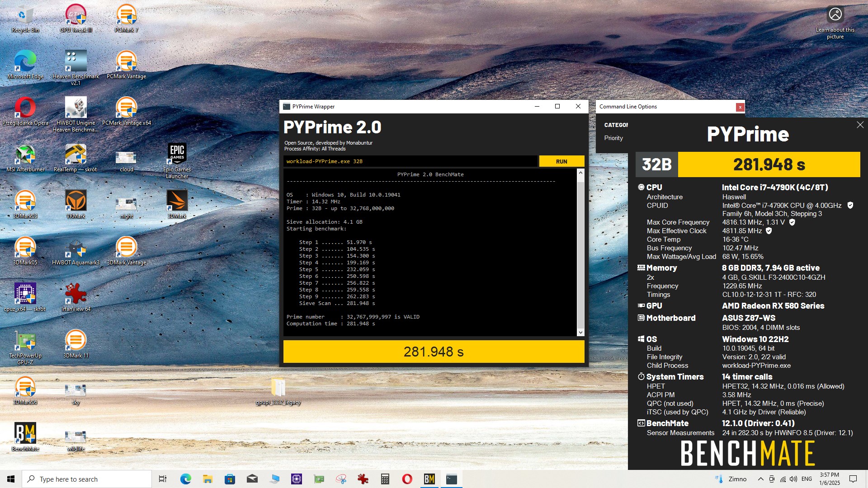Click shield icon beside Max Core Frequency
Image resolution: width=868 pixels, height=488 pixels.
(x=792, y=222)
